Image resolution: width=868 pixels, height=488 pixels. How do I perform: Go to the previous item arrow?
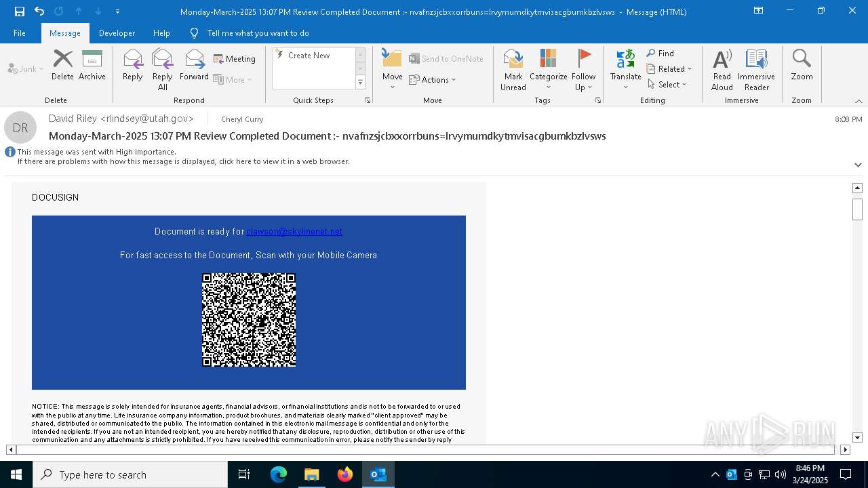point(79,12)
